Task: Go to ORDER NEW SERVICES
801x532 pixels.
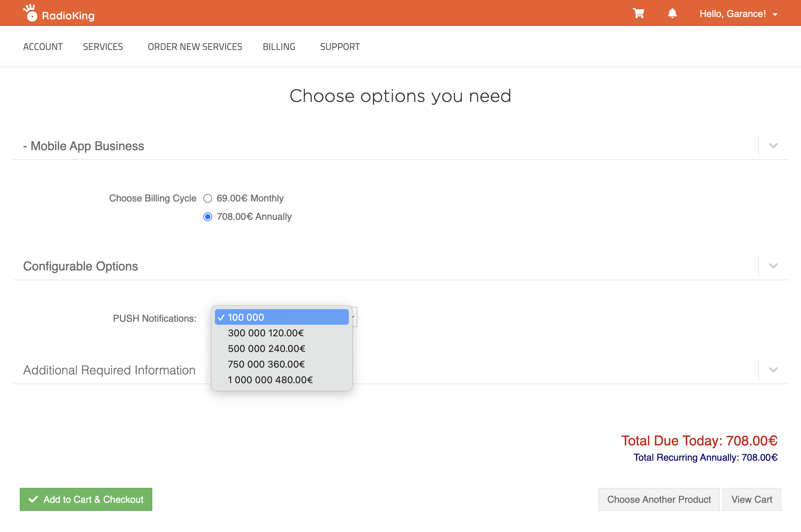Action: coord(195,47)
